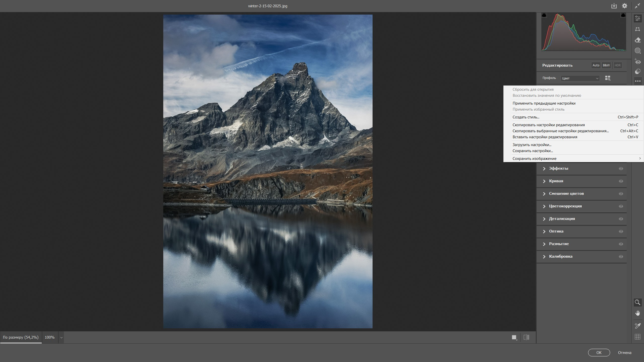Viewport: 644px width, 362px height.
Task: Open the zoom level dropdown arrow
Action: pyautogui.click(x=61, y=338)
